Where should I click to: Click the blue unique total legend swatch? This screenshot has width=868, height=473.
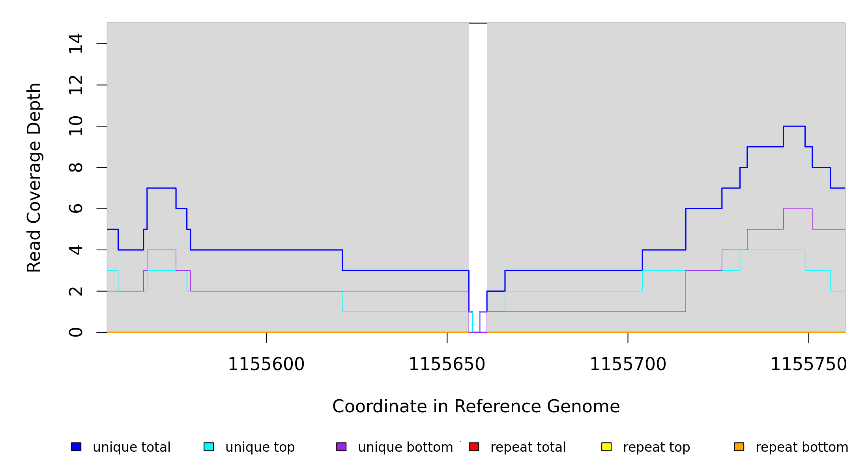(76, 447)
